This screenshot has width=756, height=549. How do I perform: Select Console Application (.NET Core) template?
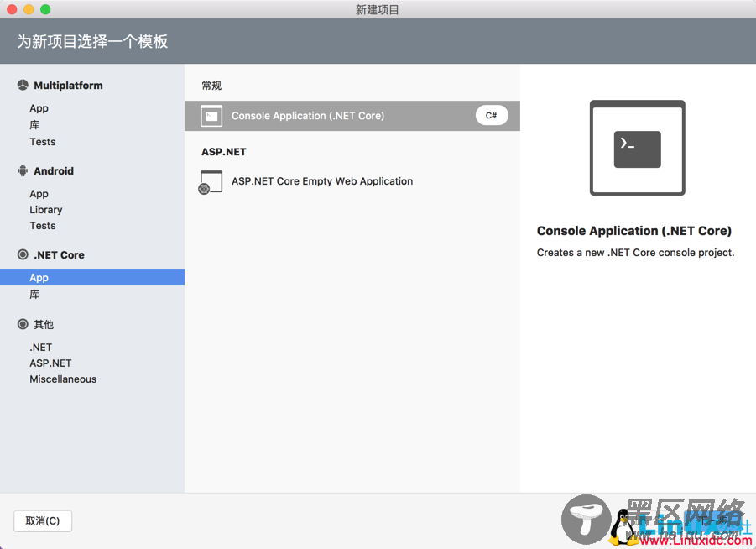tap(352, 116)
